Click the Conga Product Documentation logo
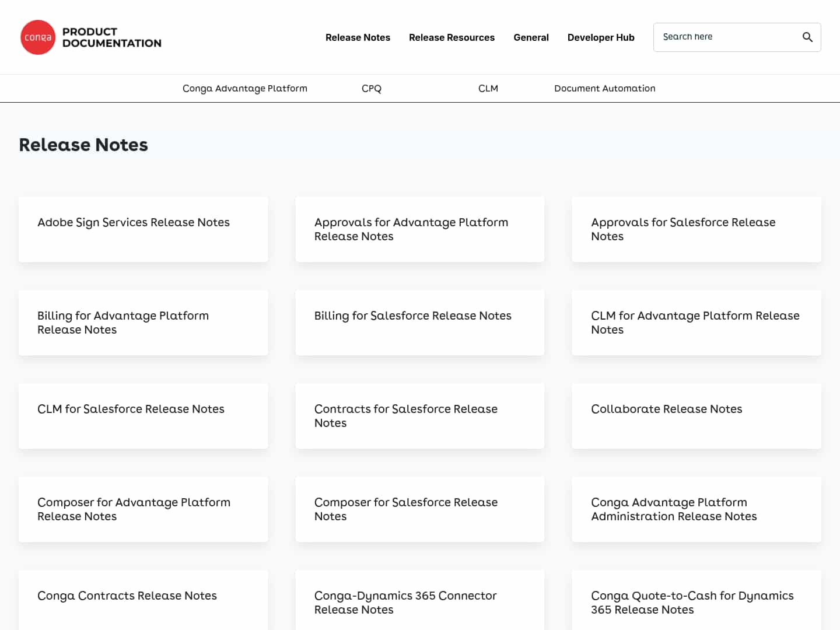840x630 pixels. (90, 37)
